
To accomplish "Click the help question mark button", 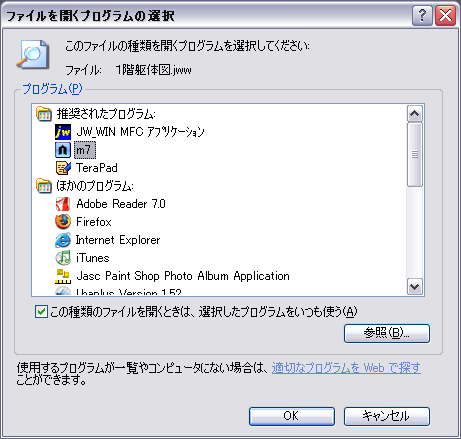I will pos(422,15).
